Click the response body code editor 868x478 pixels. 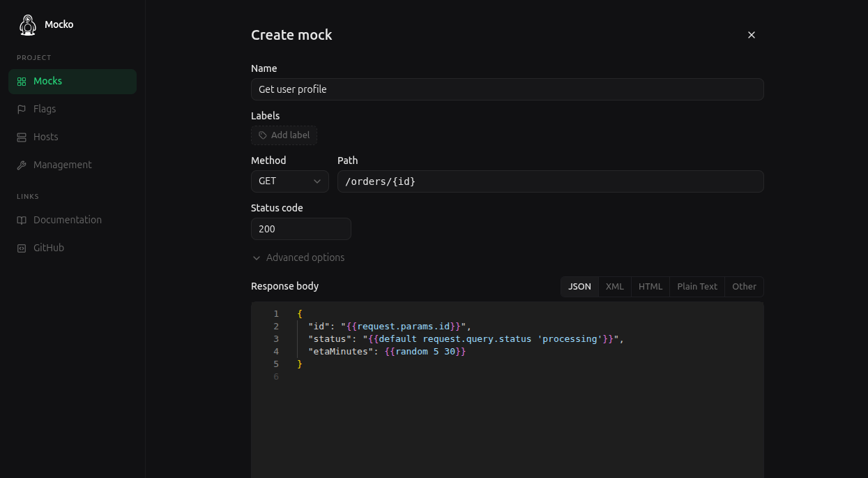point(508,389)
